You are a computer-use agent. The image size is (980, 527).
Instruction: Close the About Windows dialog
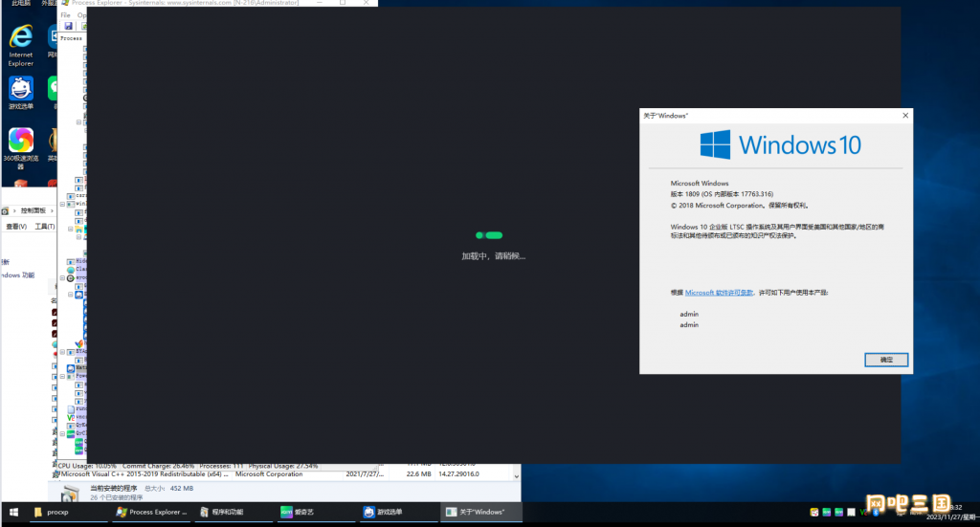(x=905, y=116)
